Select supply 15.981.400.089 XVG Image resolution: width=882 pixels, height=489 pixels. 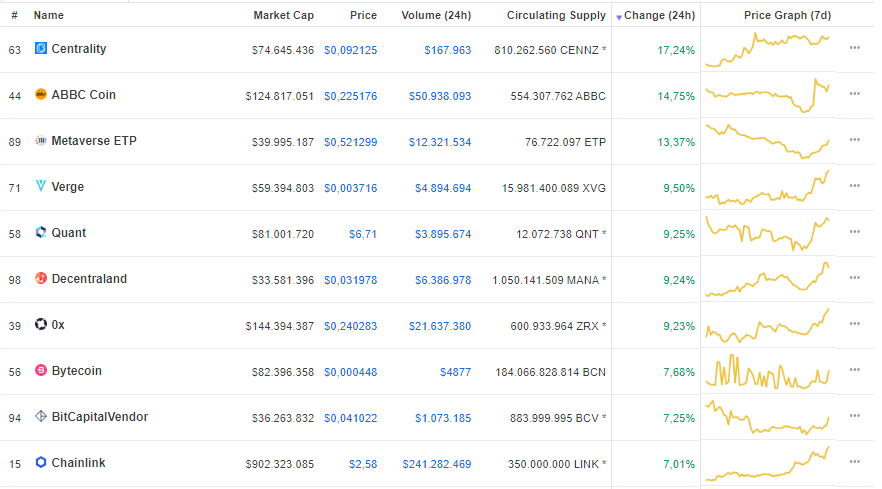pyautogui.click(x=554, y=188)
